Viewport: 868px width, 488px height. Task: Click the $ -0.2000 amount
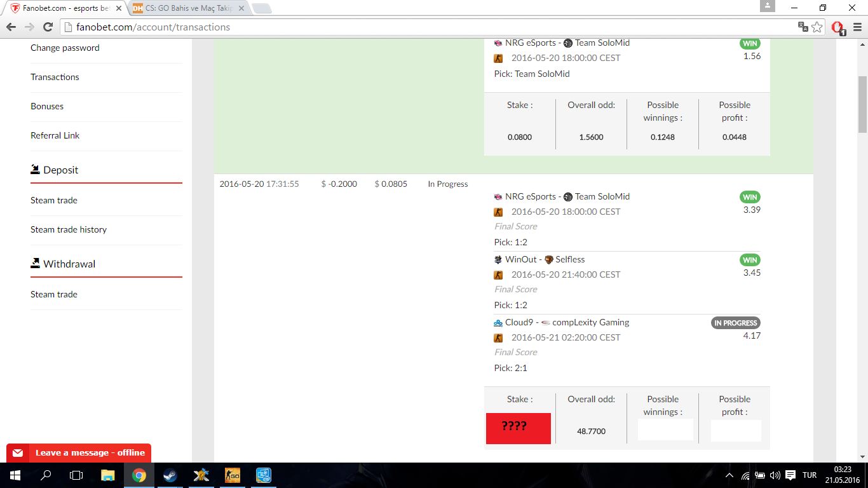339,184
